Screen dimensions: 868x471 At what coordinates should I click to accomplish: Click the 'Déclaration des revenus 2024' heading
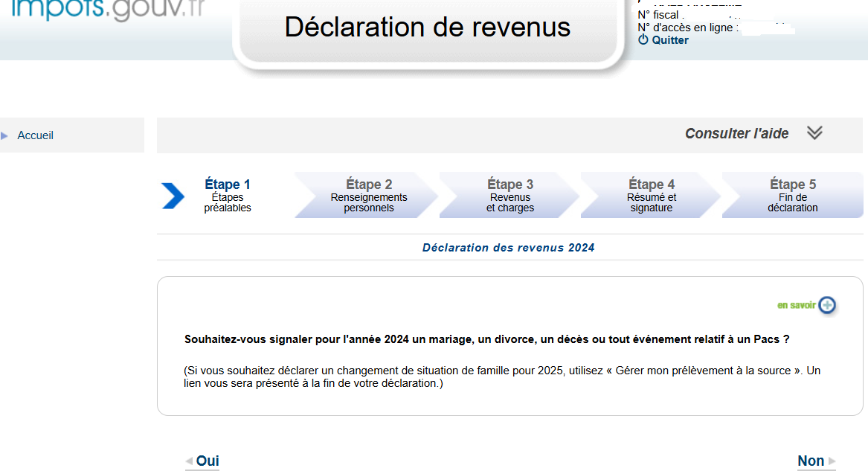point(508,248)
